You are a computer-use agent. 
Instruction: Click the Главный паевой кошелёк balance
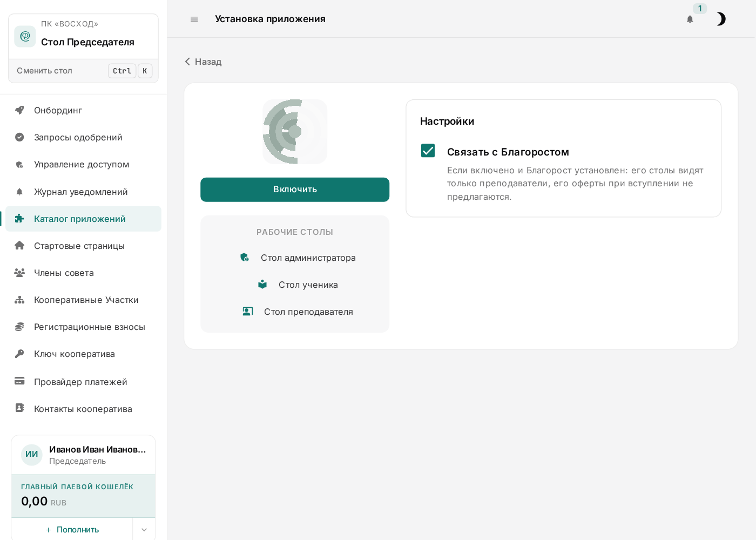click(83, 496)
